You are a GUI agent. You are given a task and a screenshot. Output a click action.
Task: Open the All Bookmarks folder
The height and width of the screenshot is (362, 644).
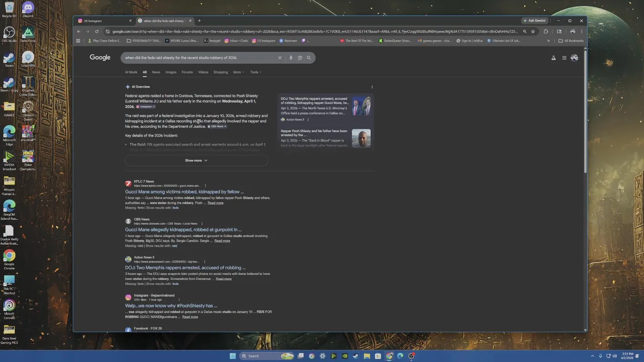571,41
